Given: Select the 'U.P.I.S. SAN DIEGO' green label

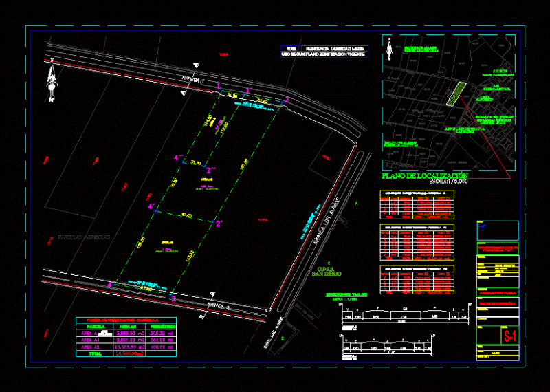Looking at the screenshot, I should [326, 271].
